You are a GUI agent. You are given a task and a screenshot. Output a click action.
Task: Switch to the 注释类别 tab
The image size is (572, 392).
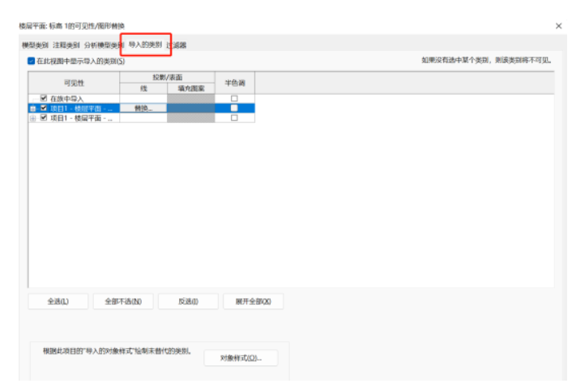point(66,45)
